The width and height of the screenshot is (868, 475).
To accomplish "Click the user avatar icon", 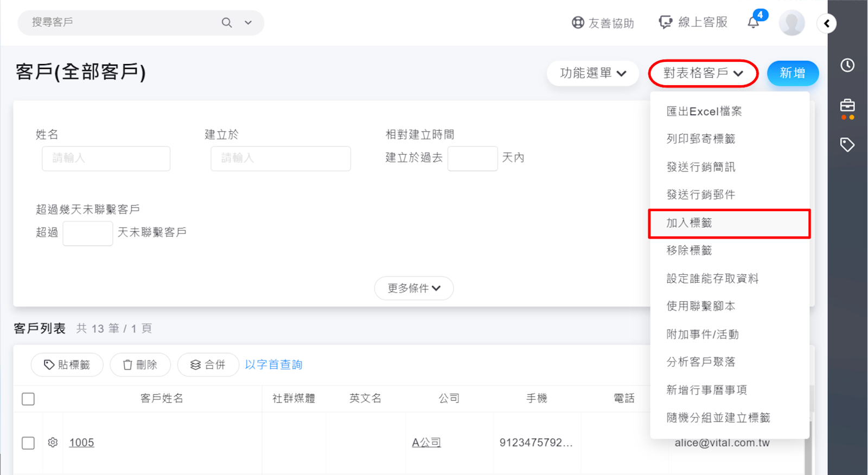I will coord(792,23).
